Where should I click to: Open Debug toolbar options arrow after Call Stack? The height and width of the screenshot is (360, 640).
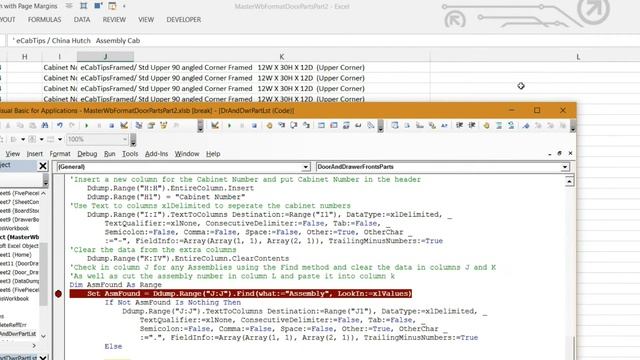click(x=380, y=126)
